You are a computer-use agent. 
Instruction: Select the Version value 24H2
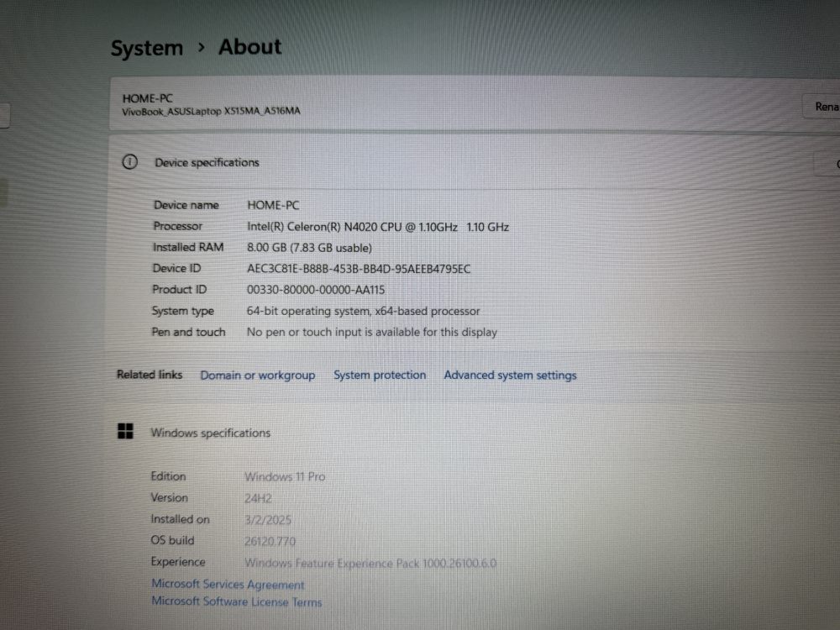[x=258, y=498]
